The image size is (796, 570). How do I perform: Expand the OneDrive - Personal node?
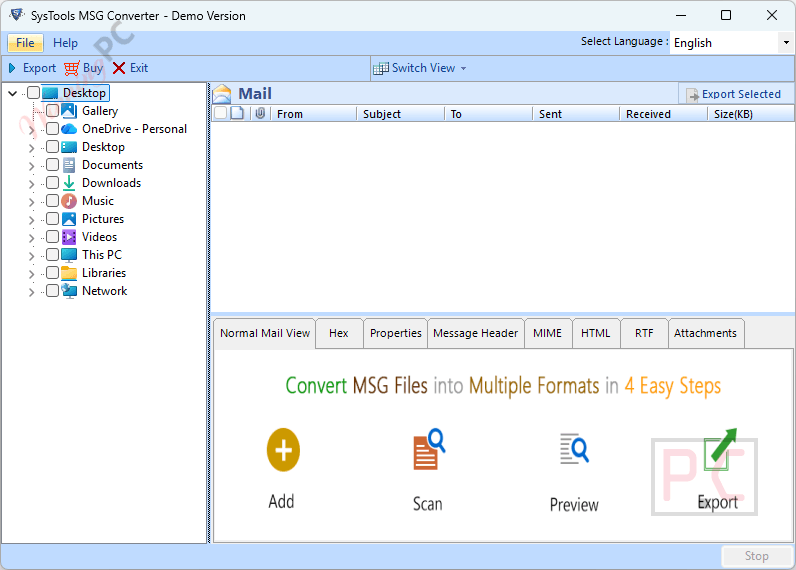[31, 130]
